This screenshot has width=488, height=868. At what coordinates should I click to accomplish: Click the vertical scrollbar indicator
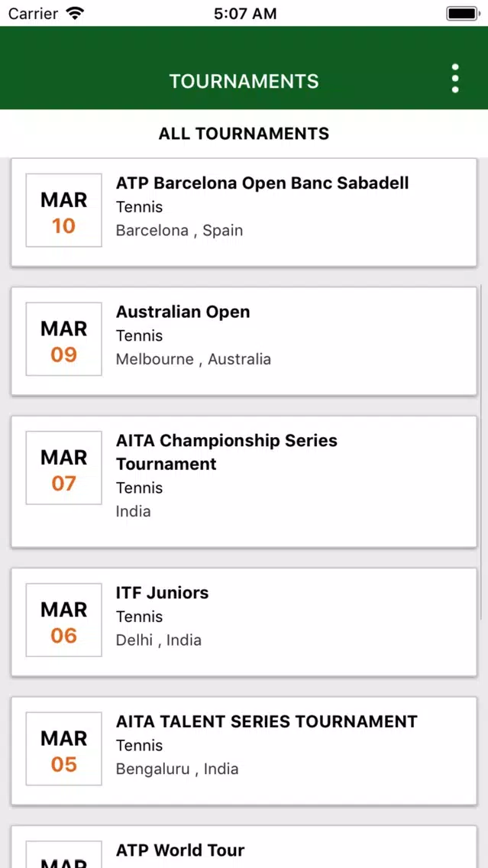[481, 451]
